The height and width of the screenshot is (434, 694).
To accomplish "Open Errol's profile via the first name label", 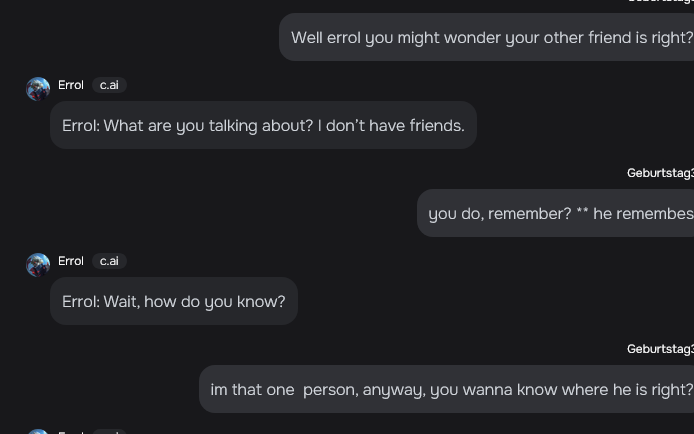I will 70,85.
